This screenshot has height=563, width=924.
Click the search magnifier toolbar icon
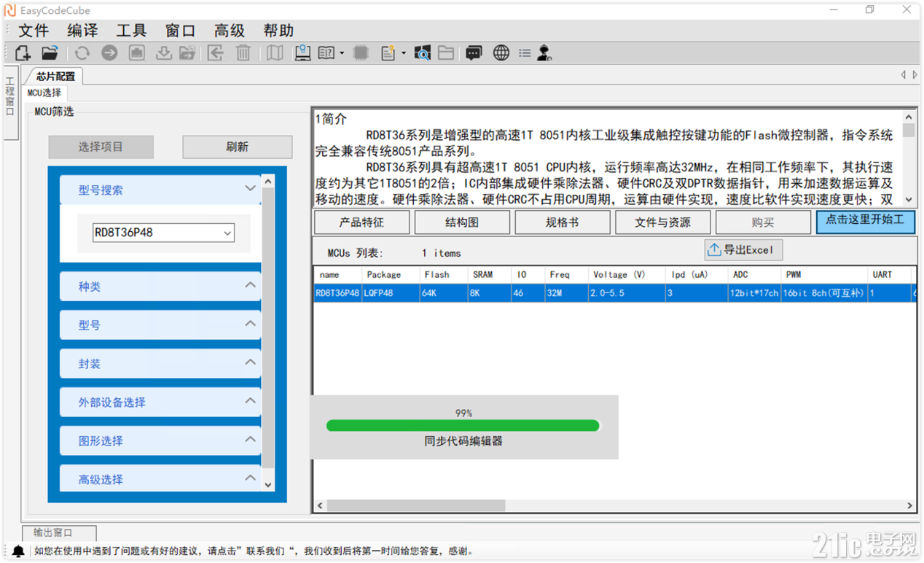422,53
